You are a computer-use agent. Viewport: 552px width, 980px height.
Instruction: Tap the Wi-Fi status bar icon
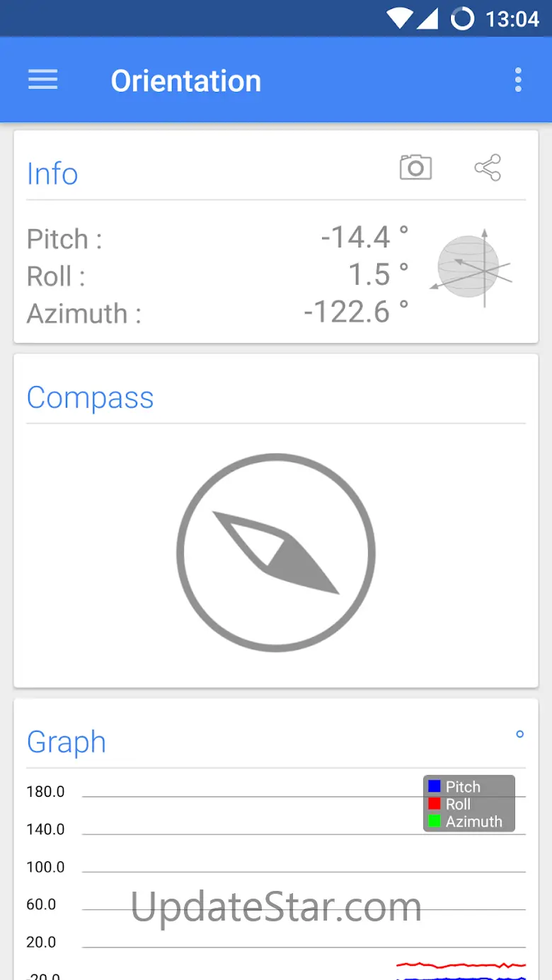tap(400, 18)
